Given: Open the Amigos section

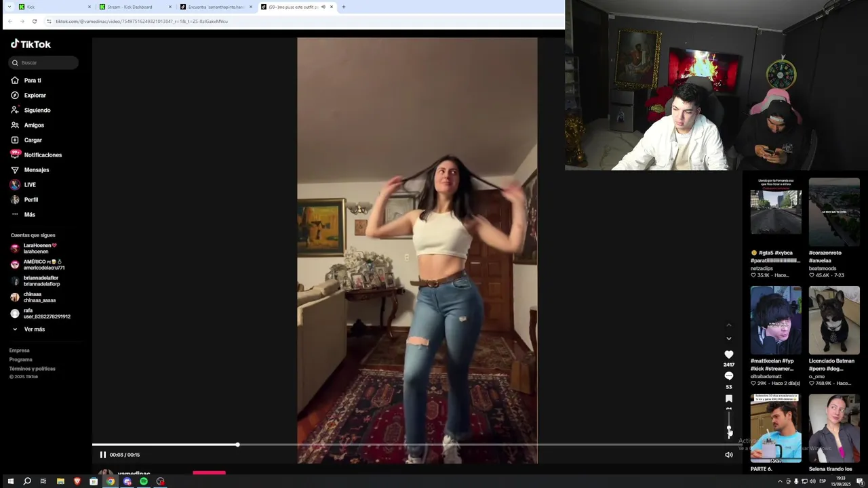Looking at the screenshot, I should click(34, 125).
